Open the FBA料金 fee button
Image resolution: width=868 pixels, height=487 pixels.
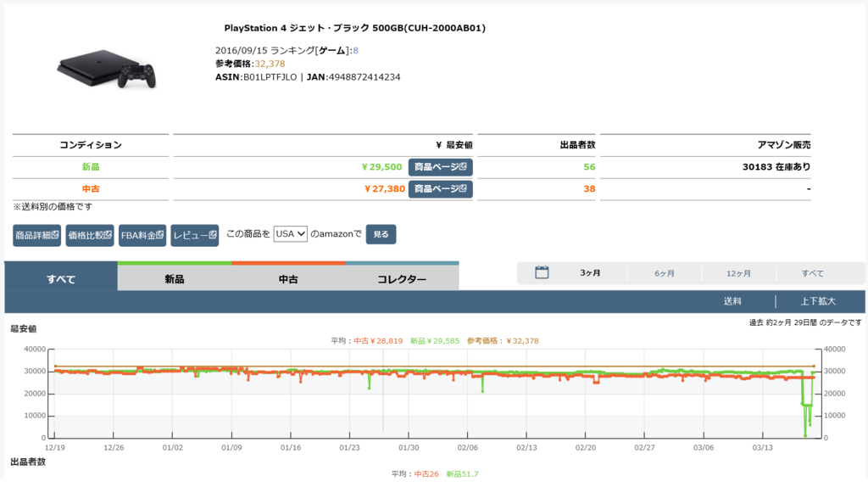point(142,236)
